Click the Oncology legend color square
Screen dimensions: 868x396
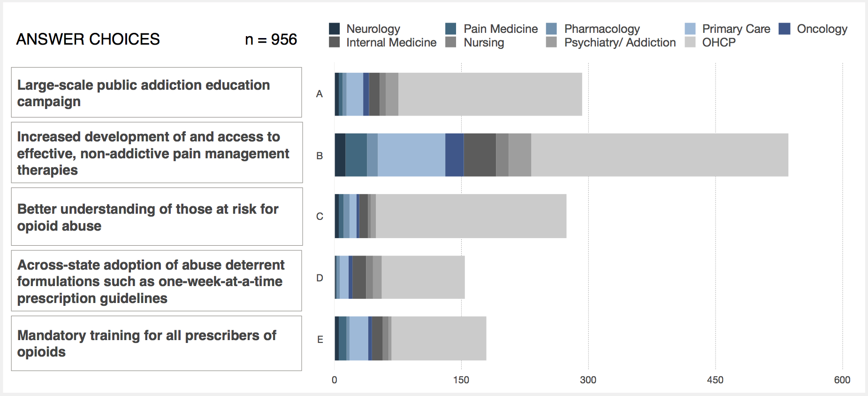[x=784, y=29]
